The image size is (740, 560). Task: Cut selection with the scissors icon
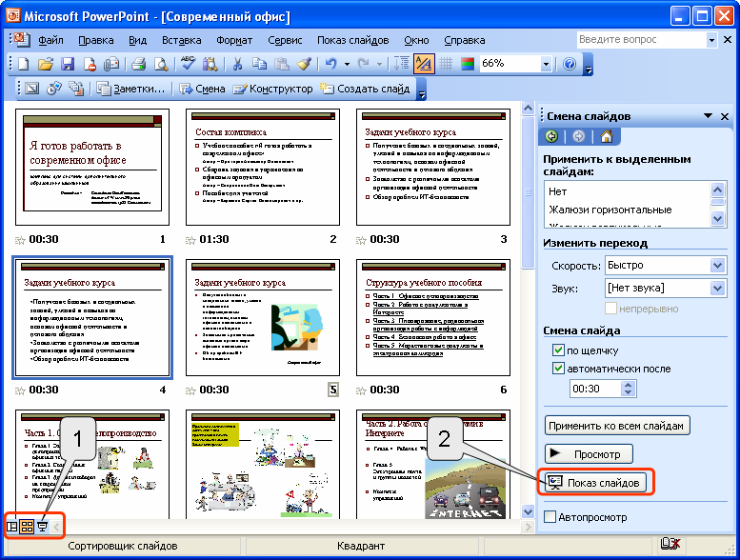tap(237, 64)
